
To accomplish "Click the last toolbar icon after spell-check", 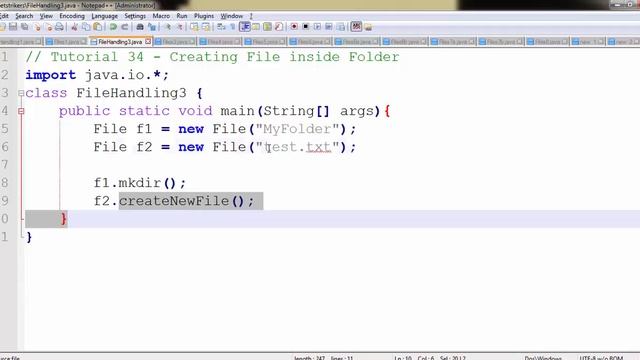I will 368,27.
